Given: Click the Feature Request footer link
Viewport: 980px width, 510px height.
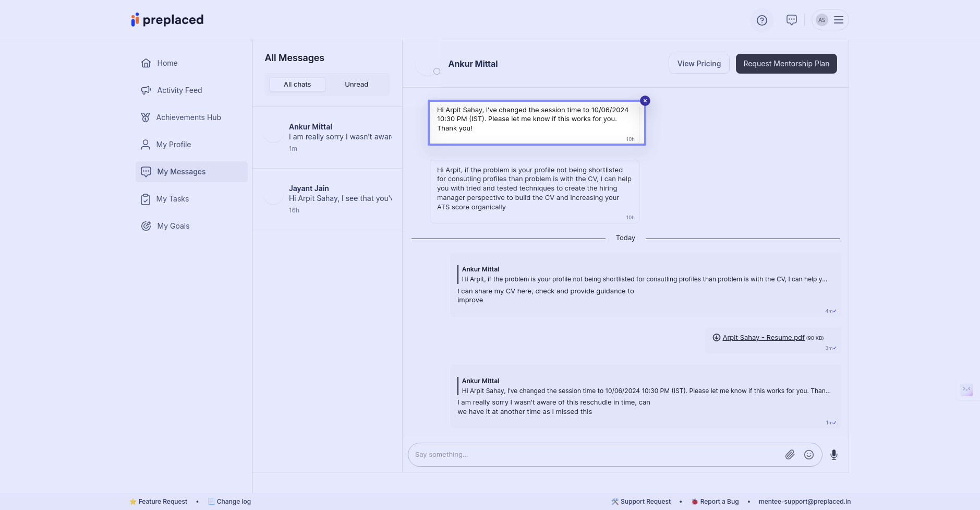Looking at the screenshot, I should point(162,502).
